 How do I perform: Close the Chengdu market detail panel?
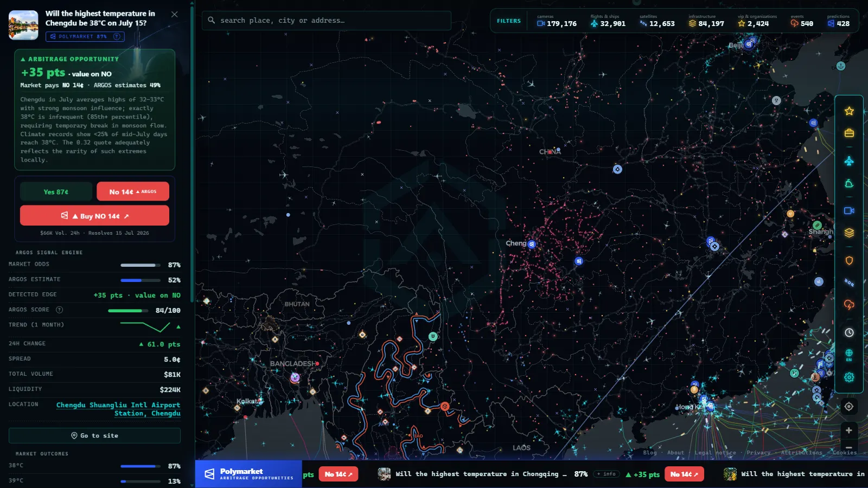[x=175, y=14]
